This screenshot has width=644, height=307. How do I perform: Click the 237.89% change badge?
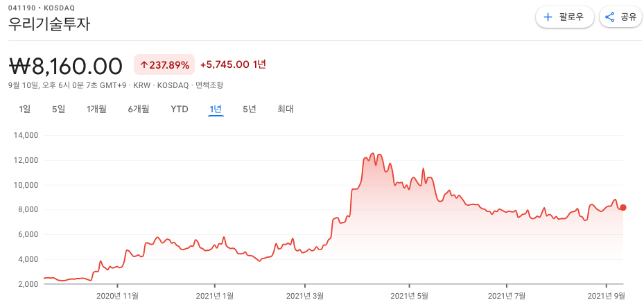point(164,65)
